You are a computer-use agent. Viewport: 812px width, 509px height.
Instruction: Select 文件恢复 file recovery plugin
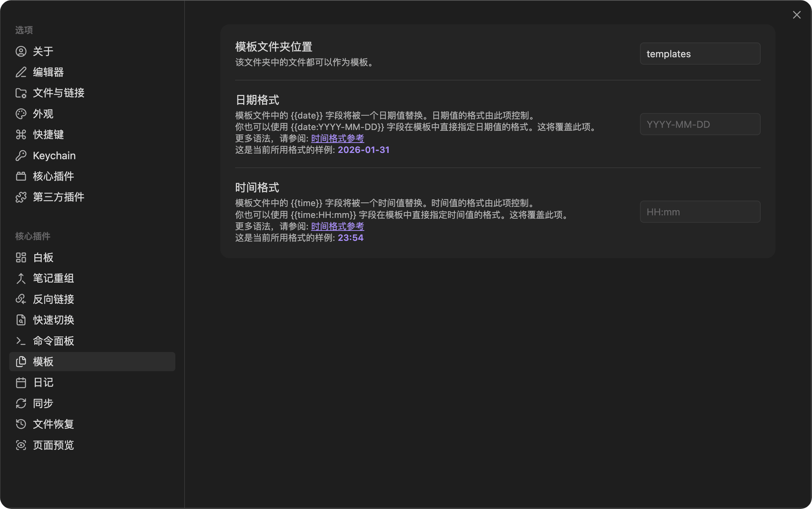[x=53, y=424]
